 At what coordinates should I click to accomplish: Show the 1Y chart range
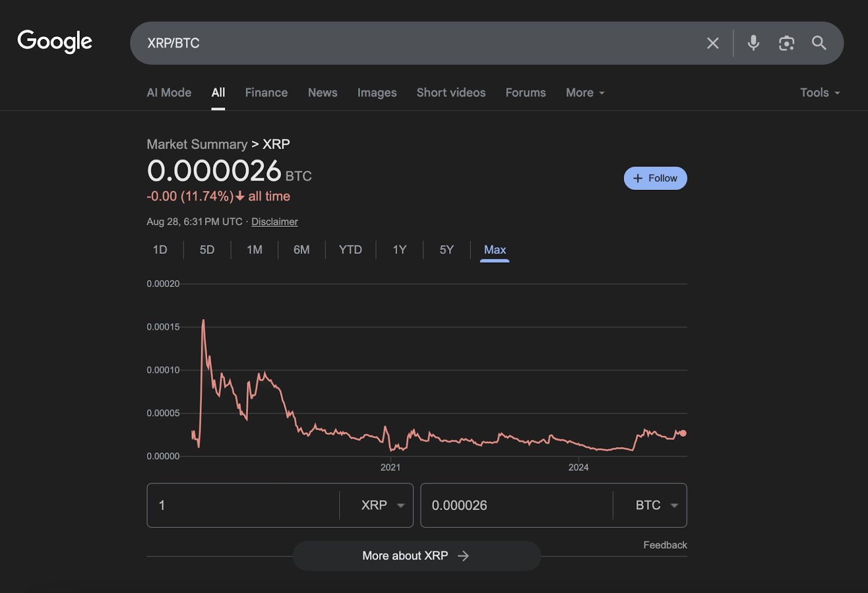pyautogui.click(x=400, y=250)
